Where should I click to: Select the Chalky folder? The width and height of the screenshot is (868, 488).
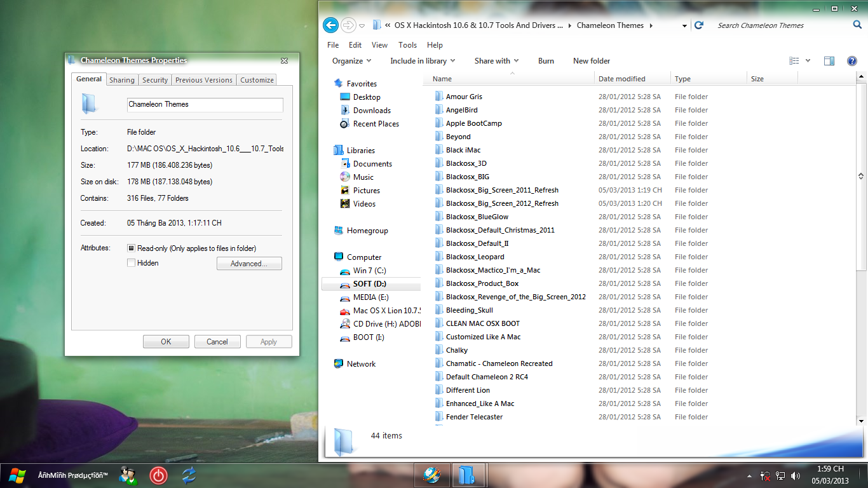click(457, 350)
